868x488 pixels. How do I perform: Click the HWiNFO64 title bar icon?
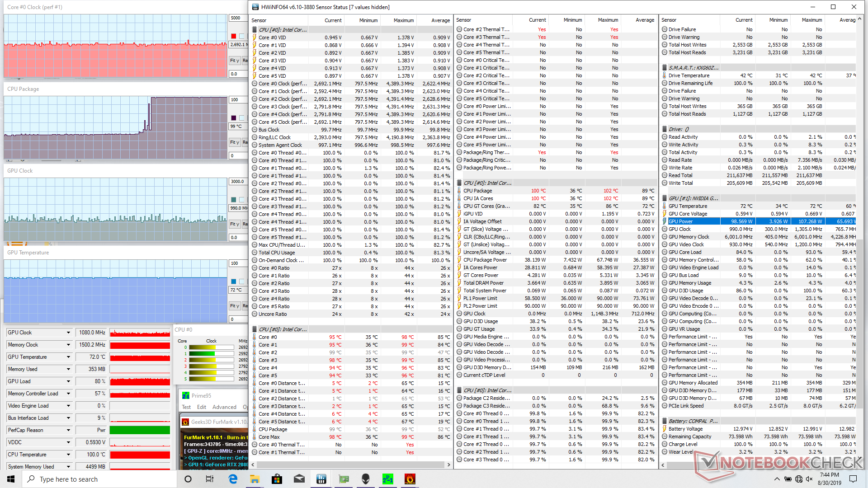255,7
